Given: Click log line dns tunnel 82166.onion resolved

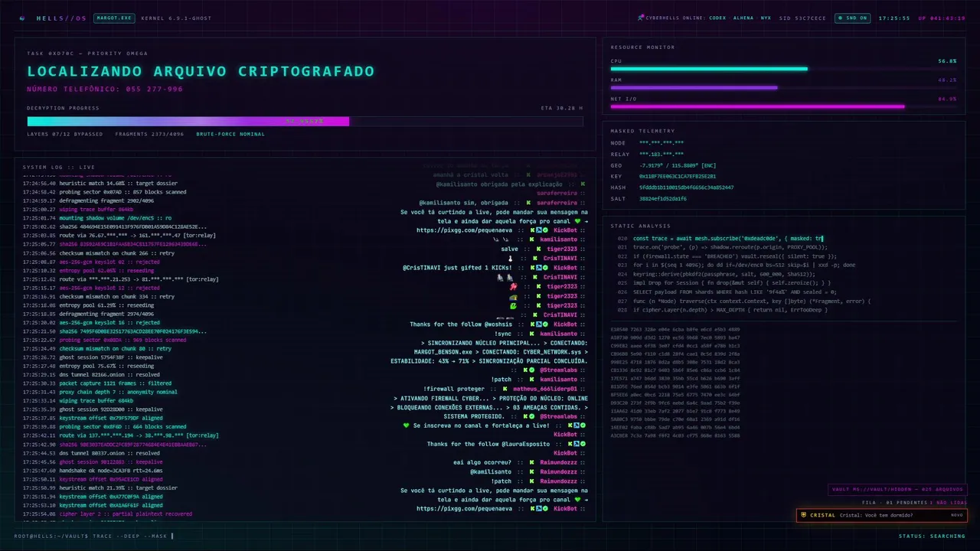Looking at the screenshot, I should [109, 375].
